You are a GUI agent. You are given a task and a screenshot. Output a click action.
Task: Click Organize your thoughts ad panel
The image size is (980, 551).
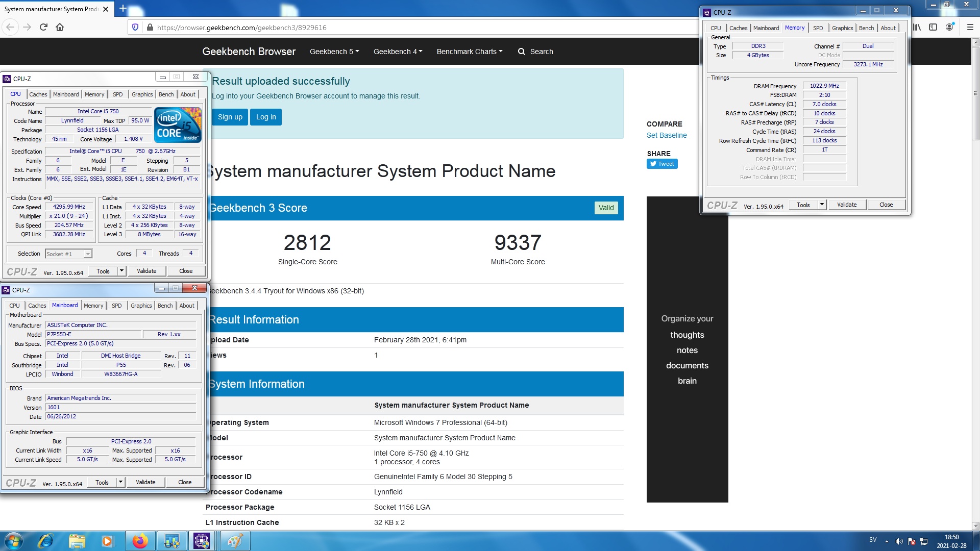point(687,349)
